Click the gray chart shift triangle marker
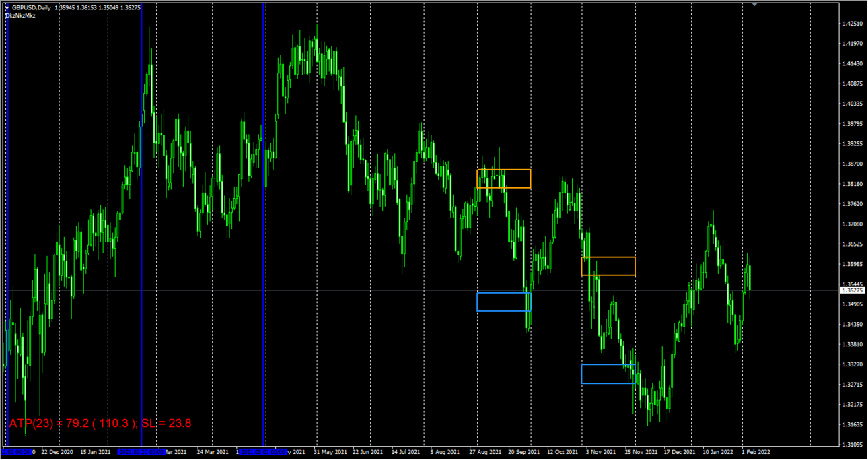Image resolution: width=868 pixels, height=460 pixels. (x=755, y=4)
